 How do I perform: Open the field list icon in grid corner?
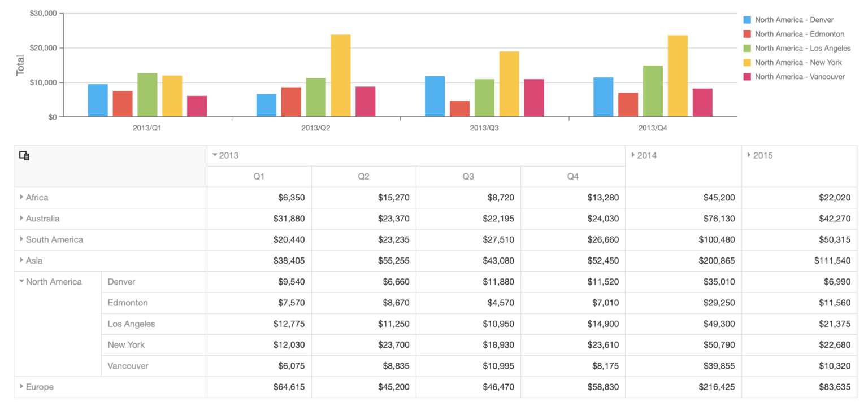click(x=24, y=156)
